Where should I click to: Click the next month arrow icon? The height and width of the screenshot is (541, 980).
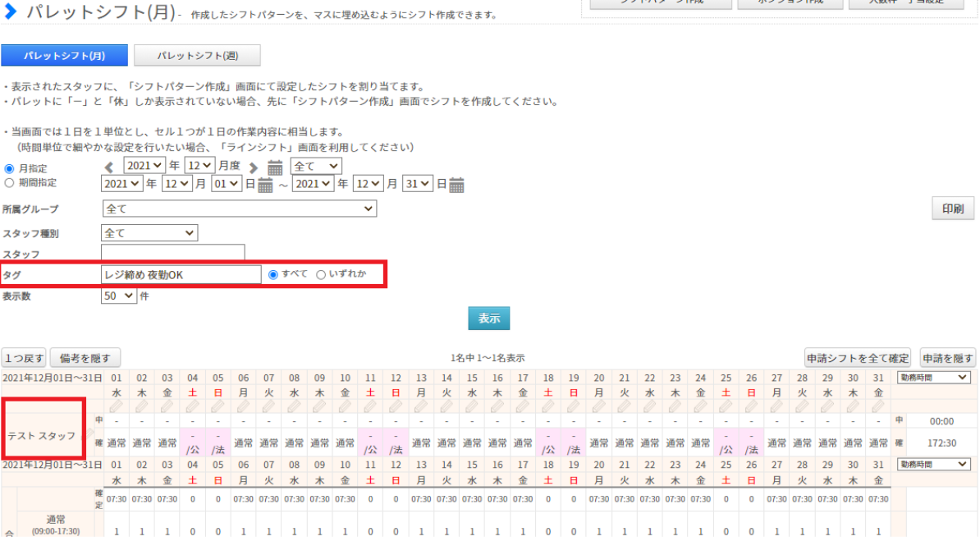(254, 167)
